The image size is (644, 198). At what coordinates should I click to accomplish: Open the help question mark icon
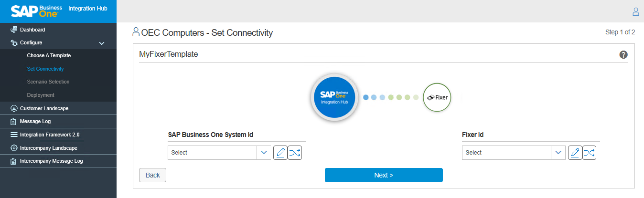[623, 55]
